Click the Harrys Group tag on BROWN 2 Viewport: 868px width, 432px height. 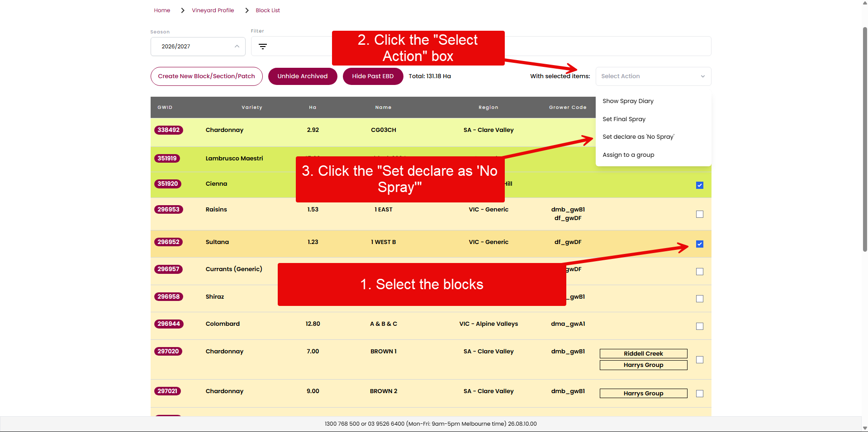[x=643, y=394]
